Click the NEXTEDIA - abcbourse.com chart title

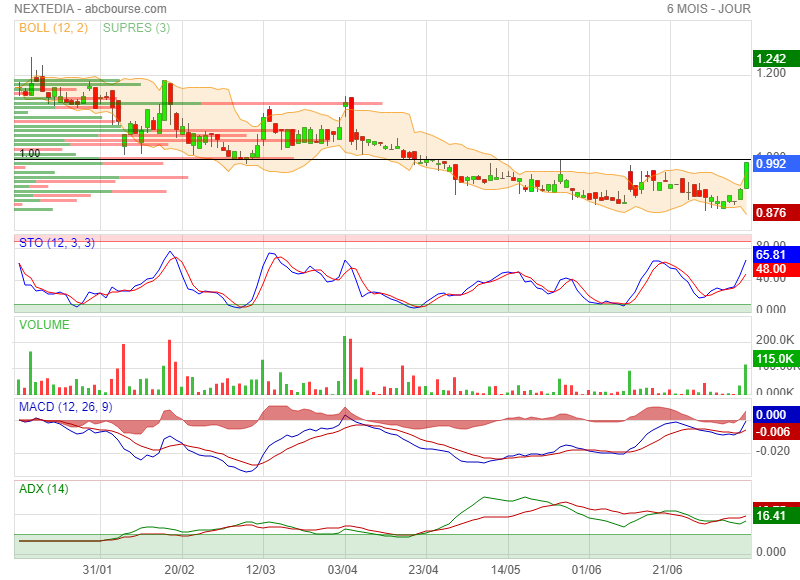coord(76,9)
